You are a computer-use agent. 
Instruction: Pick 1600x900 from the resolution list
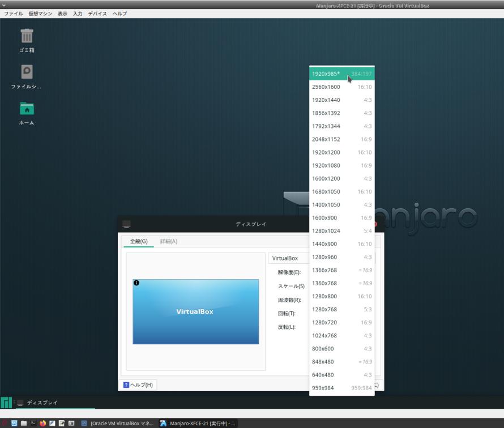pos(341,218)
